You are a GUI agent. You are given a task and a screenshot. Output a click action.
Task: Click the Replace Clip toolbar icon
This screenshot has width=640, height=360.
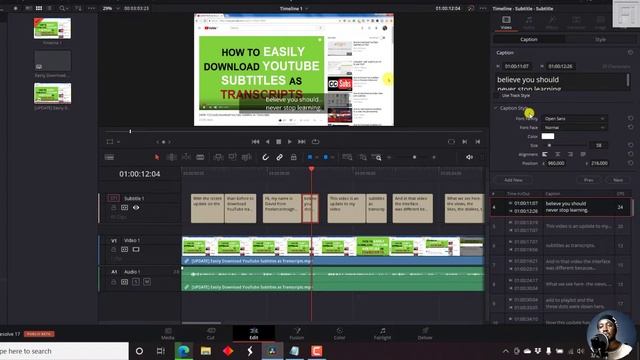(x=247, y=157)
